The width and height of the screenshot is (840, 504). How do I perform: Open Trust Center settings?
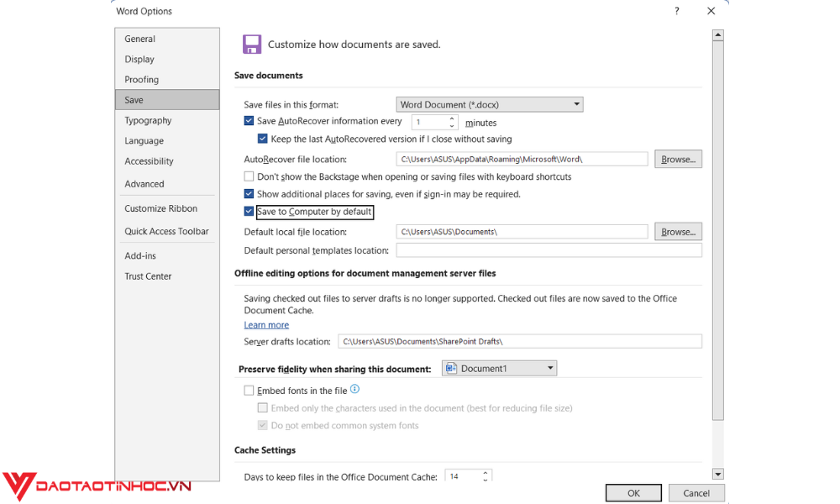(147, 276)
